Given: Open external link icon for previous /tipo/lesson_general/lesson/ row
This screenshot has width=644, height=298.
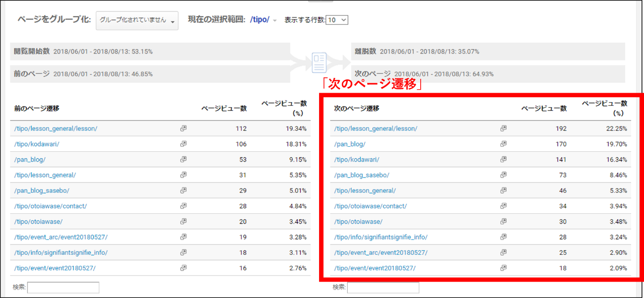Looking at the screenshot, I should [183, 128].
